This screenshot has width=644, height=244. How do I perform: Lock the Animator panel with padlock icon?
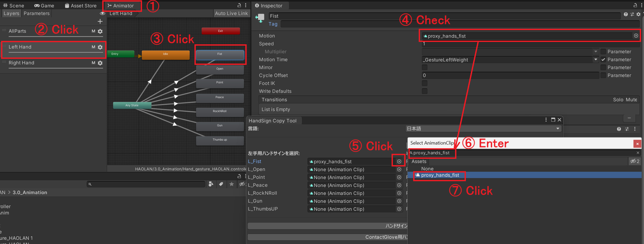point(239,5)
